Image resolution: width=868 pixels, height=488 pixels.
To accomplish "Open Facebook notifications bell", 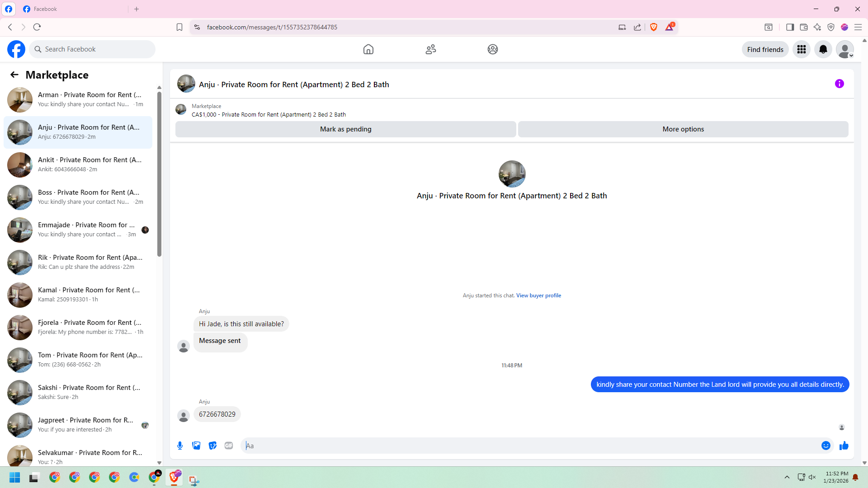I will point(823,49).
